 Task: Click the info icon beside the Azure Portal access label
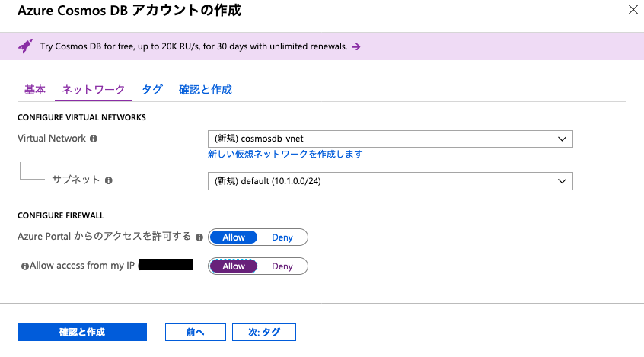(199, 237)
